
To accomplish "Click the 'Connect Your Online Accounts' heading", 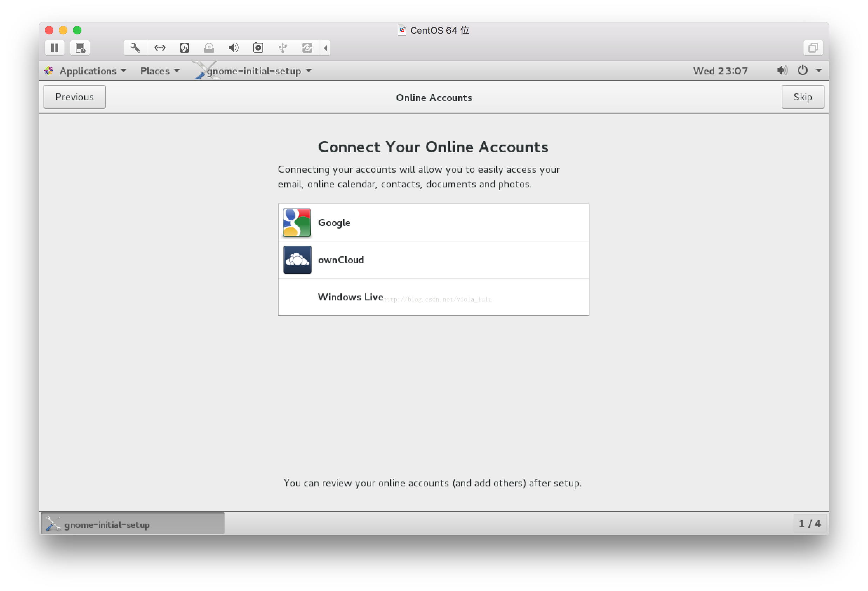I will [433, 147].
